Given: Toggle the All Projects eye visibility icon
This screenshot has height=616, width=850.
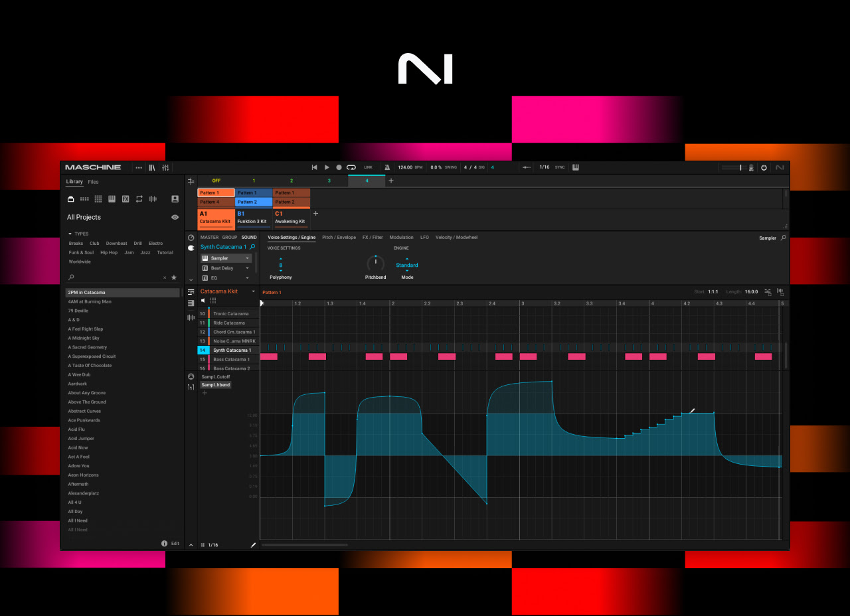Looking at the screenshot, I should coord(175,217).
